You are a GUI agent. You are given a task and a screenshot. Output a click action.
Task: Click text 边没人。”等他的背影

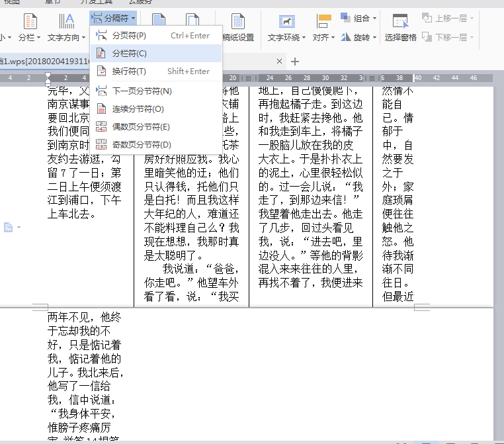click(310, 255)
